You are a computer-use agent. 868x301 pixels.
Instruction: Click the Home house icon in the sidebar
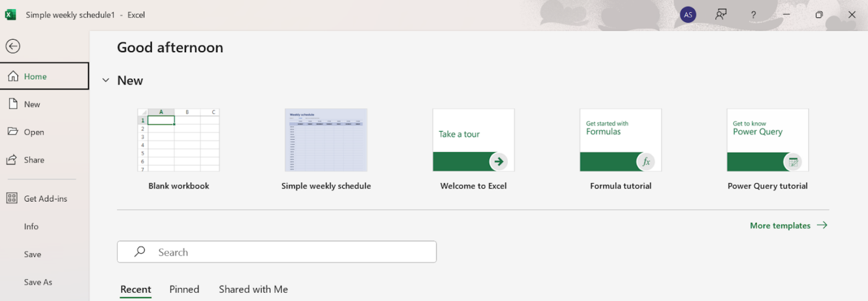click(12, 76)
